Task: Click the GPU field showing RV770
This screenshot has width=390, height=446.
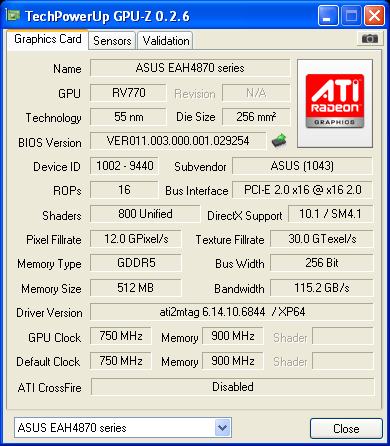Action: (128, 93)
